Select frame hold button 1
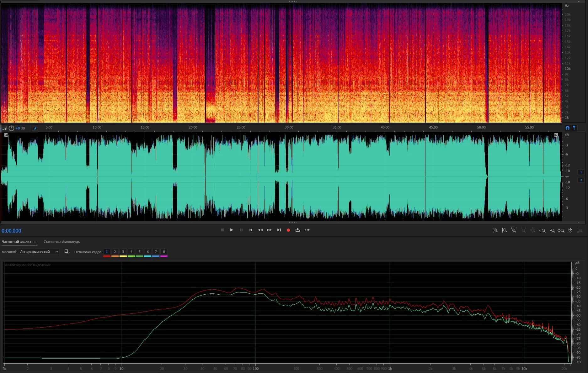588x373 pixels. pos(107,252)
